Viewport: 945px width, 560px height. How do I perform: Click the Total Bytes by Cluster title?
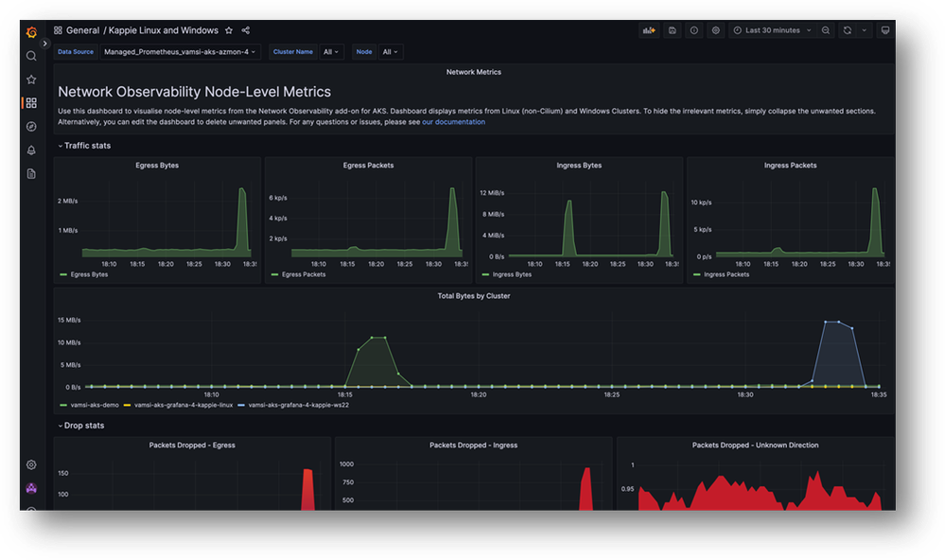(x=474, y=296)
